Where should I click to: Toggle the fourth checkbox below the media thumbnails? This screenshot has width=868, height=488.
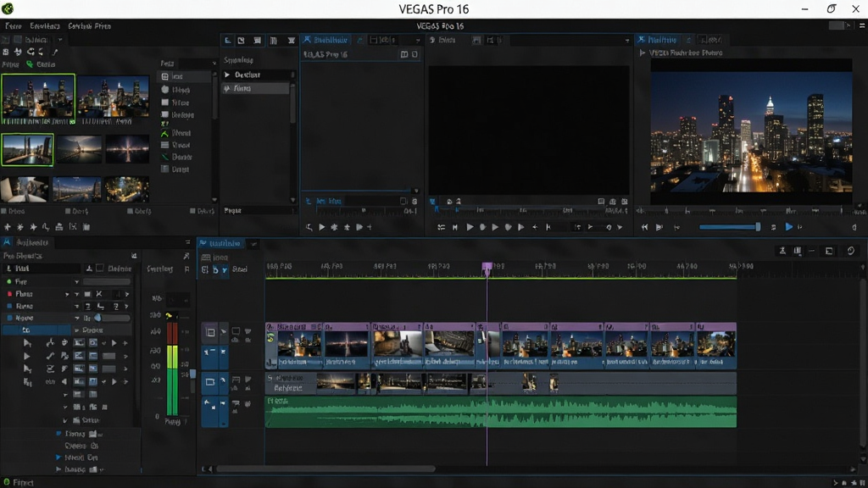(192, 211)
